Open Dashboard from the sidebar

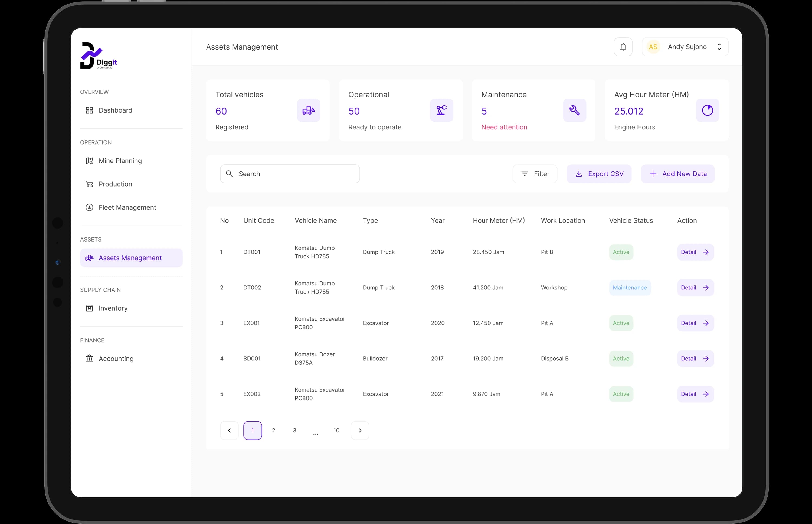(131, 110)
